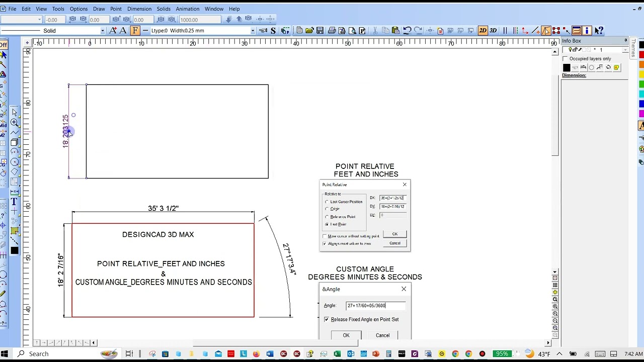This screenshot has width=644, height=362.
Task: Click the Save disk icon
Action: pos(320,31)
